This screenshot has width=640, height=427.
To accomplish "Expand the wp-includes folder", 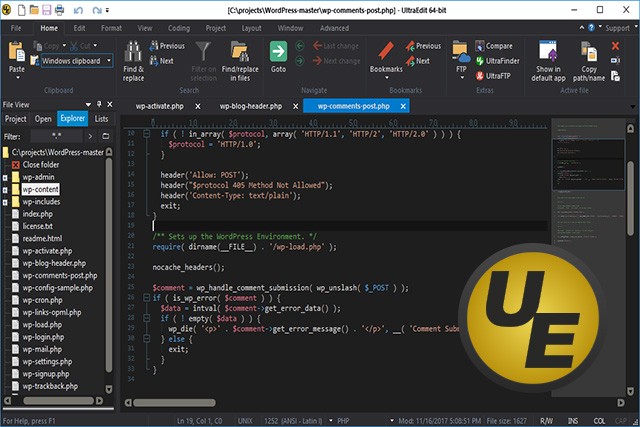I will tap(5, 202).
